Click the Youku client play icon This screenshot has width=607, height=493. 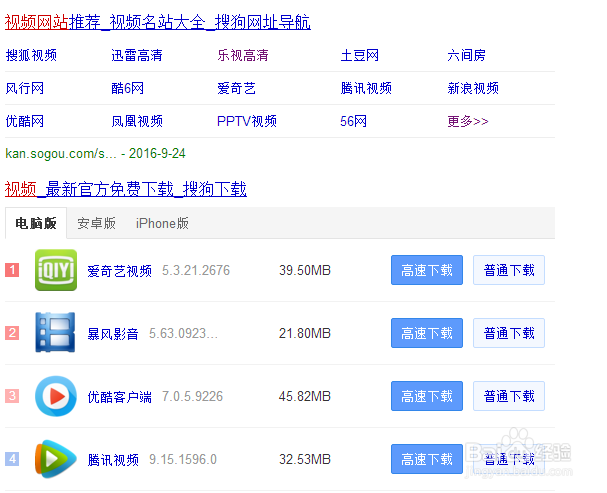tap(56, 396)
